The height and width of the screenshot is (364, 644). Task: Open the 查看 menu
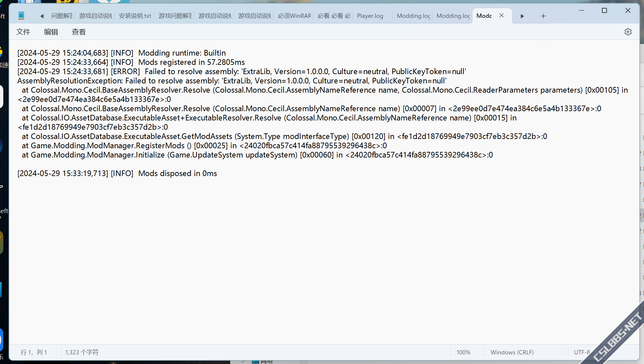pos(79,32)
